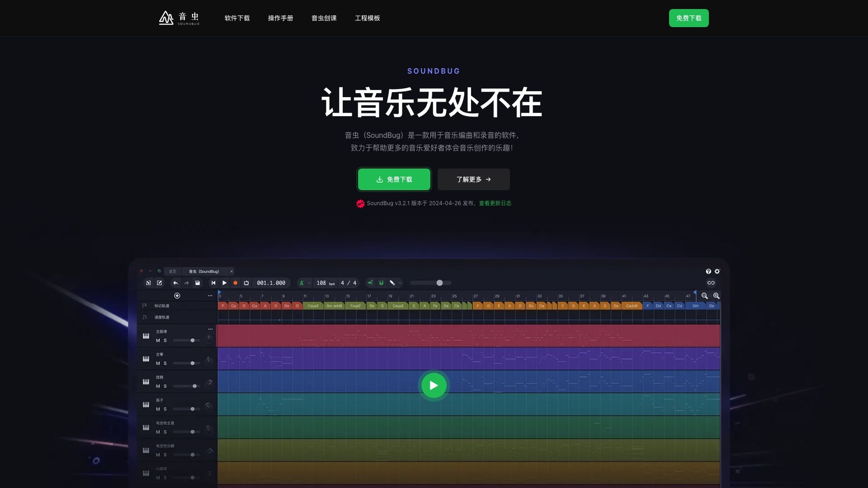Mute the 古筝 track
The height and width of the screenshot is (488, 868).
[x=158, y=363]
